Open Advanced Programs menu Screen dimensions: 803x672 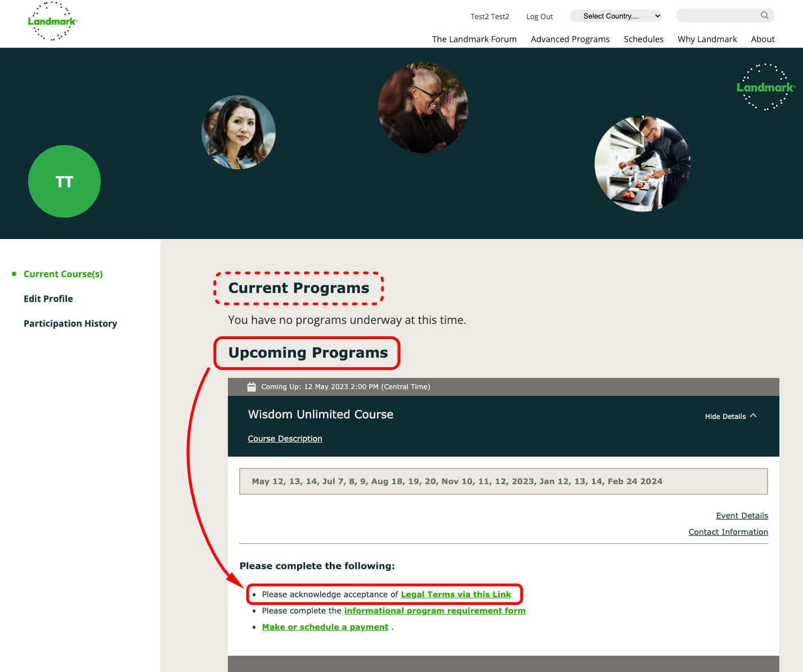coord(570,39)
